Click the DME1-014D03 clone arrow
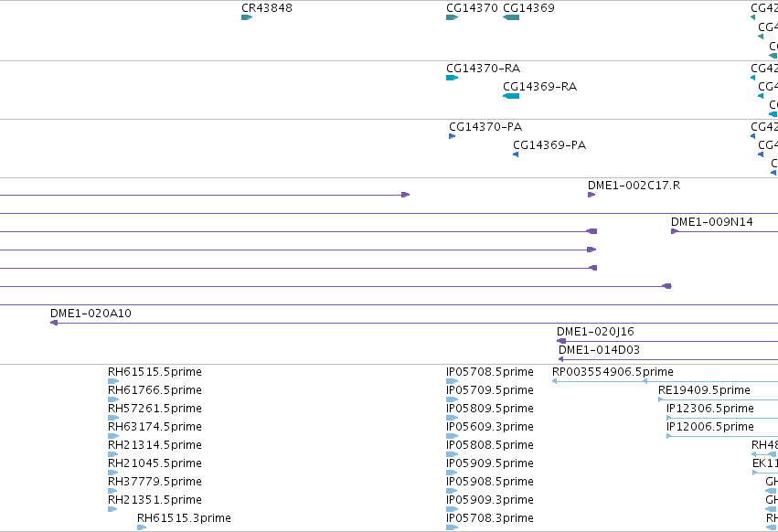 (x=561, y=359)
